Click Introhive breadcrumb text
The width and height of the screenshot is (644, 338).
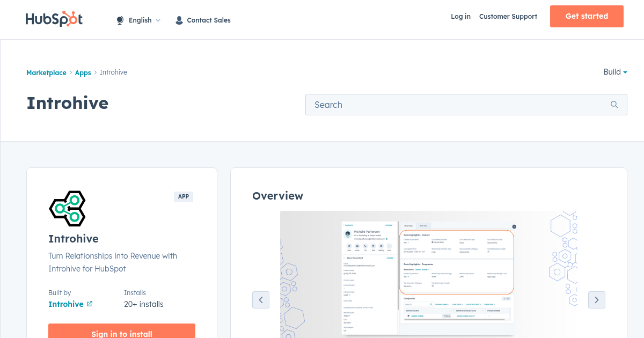click(113, 72)
